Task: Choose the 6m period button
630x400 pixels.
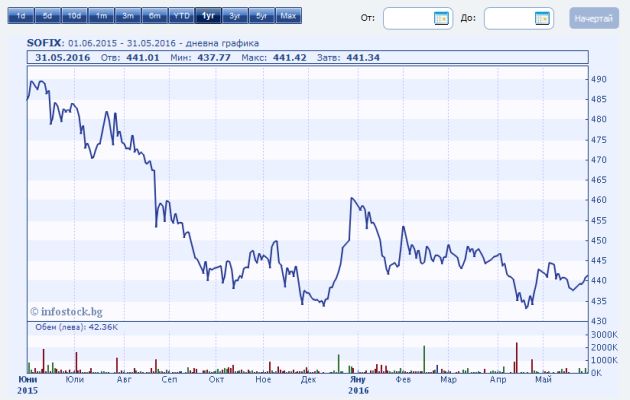Action: (x=155, y=16)
